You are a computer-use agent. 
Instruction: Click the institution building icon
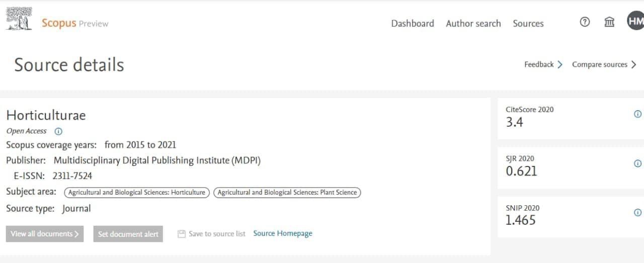tap(609, 22)
